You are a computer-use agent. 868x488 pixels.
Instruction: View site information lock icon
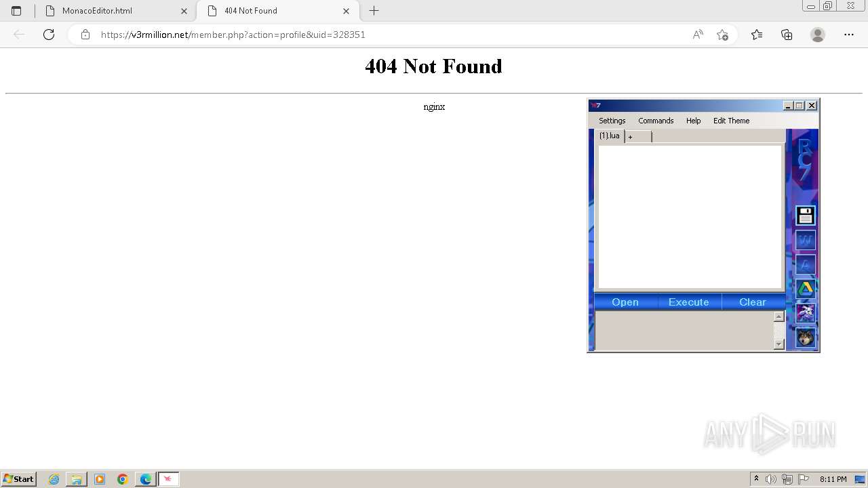point(85,35)
